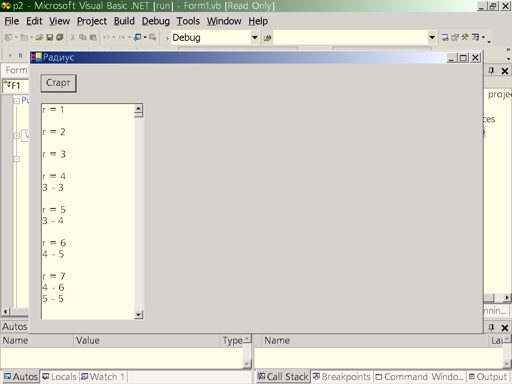Switch to the Call Stack tab
Screen dimensions: 512x384
point(283,377)
